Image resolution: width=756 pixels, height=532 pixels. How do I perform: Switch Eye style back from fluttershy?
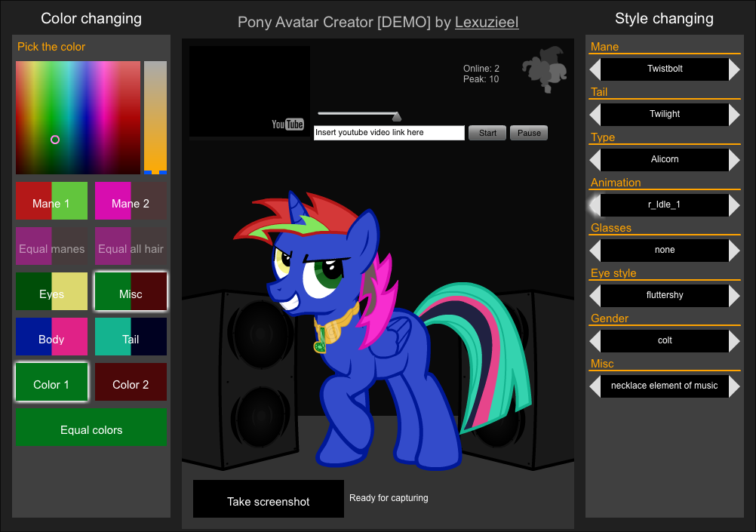[595, 295]
